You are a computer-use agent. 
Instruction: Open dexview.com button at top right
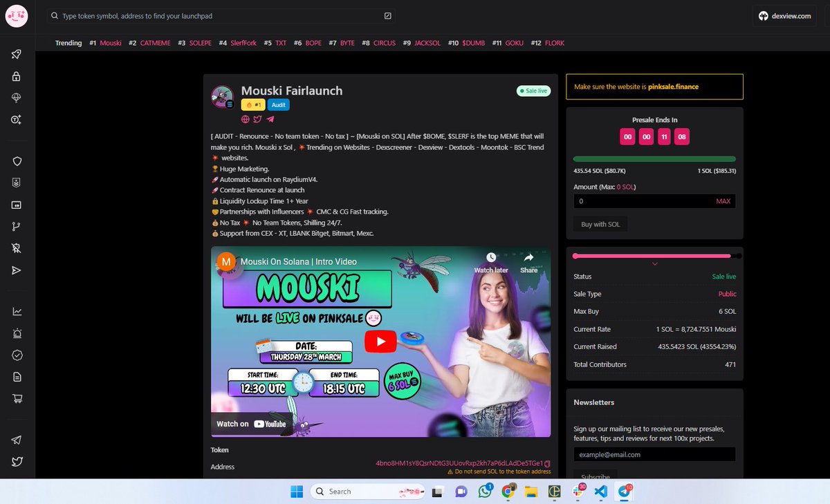[785, 15]
